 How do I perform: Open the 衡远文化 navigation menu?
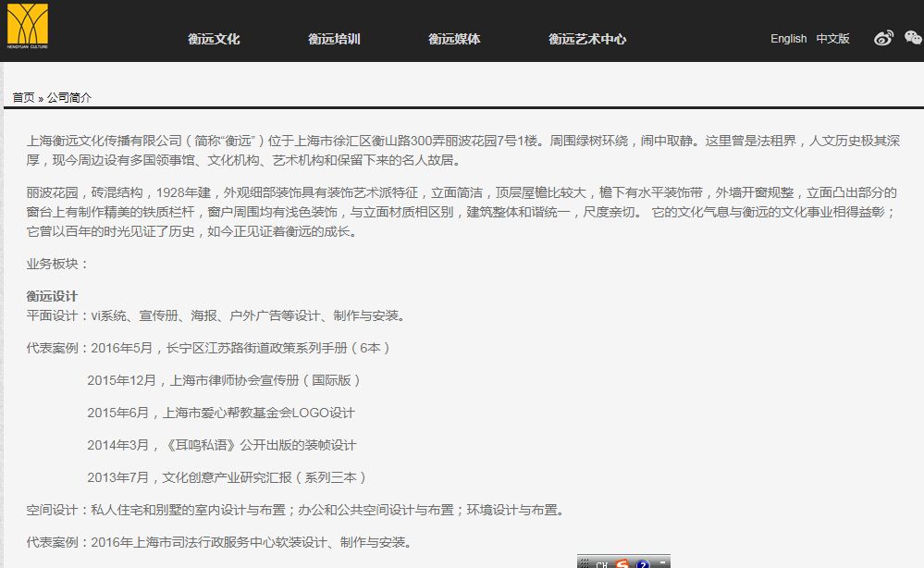(214, 39)
